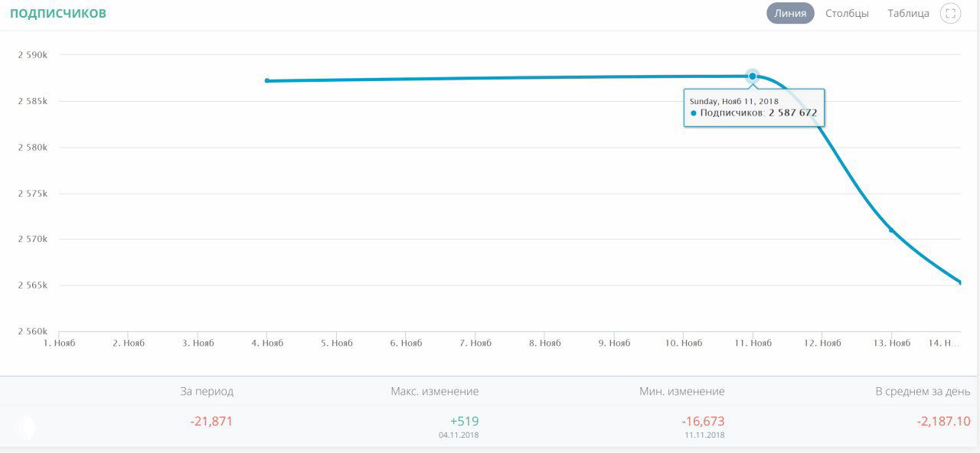Click the Мин. изменение value -16,673

[703, 421]
